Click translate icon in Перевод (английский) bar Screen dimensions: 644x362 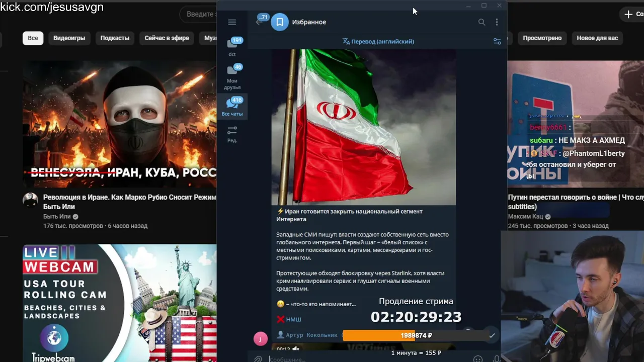(346, 41)
